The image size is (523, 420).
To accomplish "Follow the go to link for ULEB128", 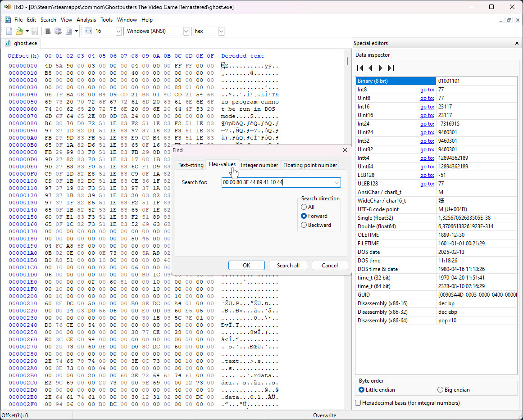I will (427, 184).
